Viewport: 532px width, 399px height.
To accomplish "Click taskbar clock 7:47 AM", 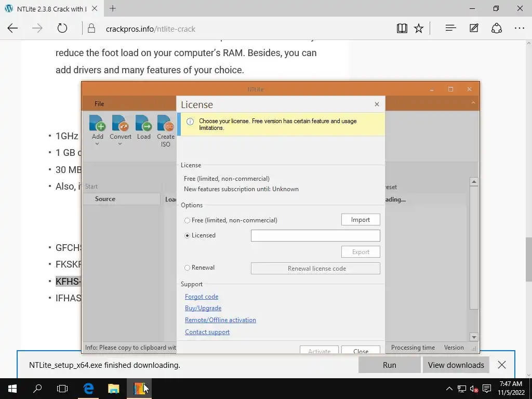I will (x=511, y=384).
